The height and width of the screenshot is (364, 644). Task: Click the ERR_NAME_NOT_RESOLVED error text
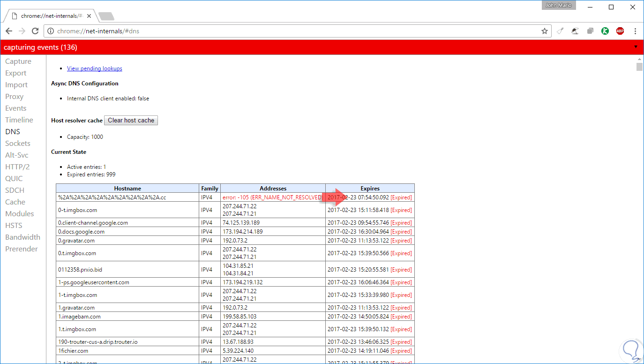point(273,197)
